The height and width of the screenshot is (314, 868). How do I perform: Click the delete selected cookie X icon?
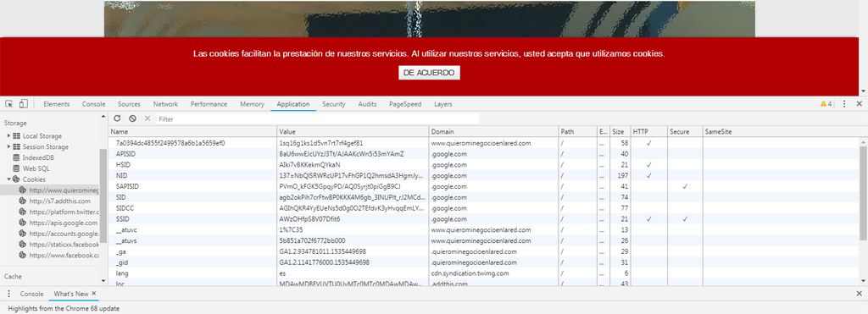(x=147, y=118)
